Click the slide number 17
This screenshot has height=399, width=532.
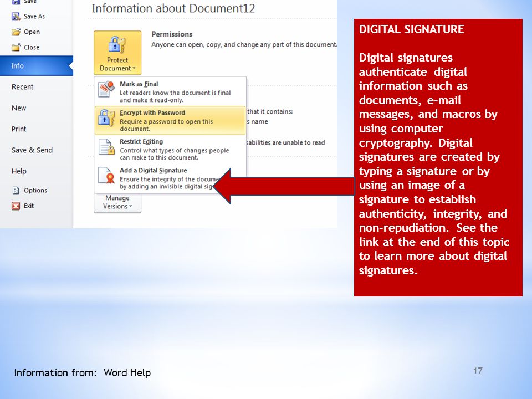tap(478, 371)
